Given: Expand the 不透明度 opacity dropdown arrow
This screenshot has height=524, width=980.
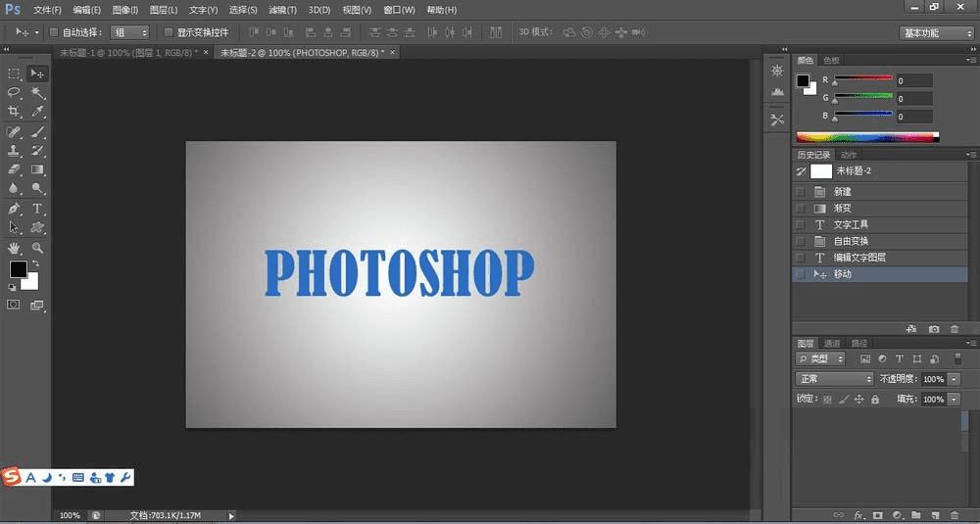Looking at the screenshot, I should (x=954, y=379).
